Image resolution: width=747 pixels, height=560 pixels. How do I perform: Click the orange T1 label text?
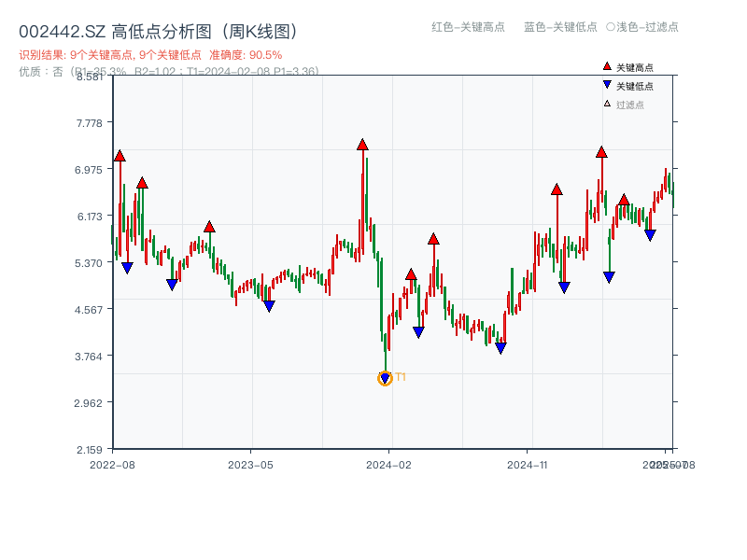pos(401,377)
